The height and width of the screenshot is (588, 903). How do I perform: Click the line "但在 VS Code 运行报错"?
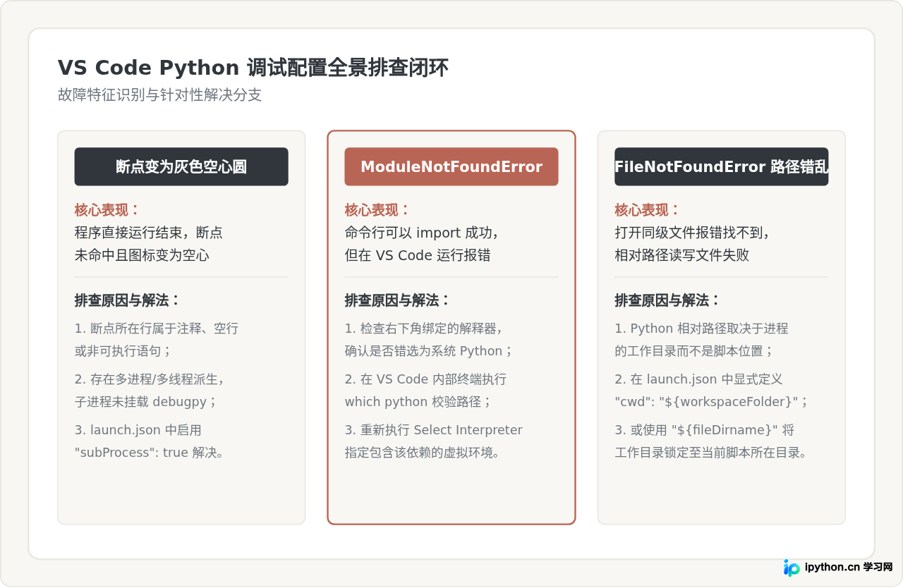coord(418,255)
